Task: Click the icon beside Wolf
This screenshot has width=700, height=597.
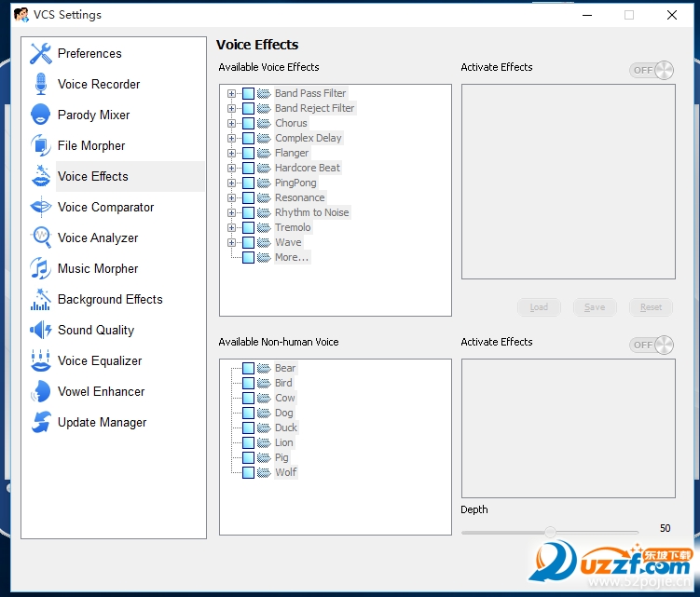Action: click(264, 472)
